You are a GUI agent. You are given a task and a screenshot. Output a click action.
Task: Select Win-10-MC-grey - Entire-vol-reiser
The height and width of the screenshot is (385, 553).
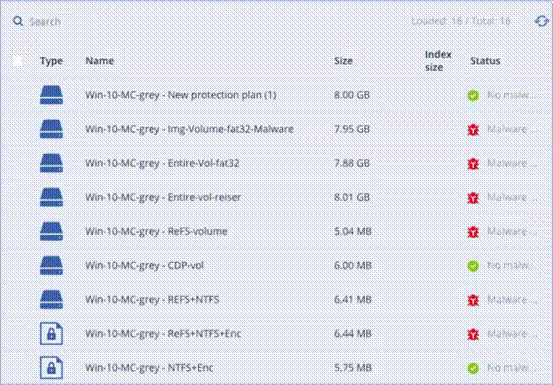tap(163, 197)
